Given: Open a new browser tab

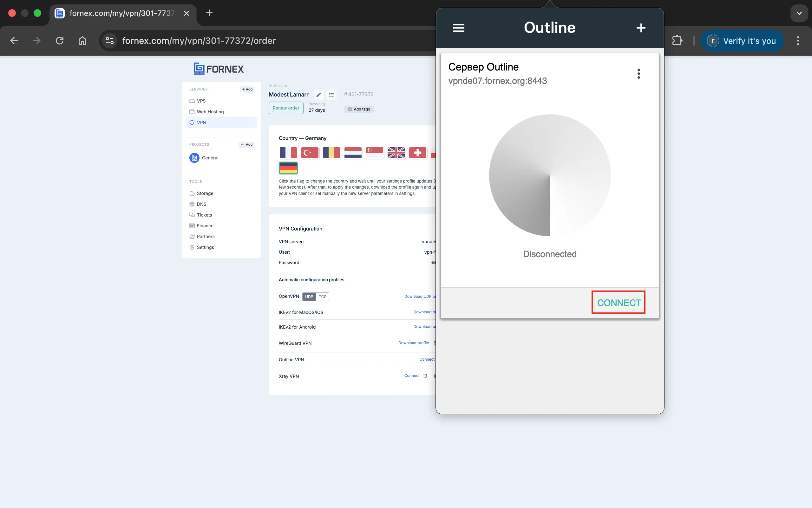Looking at the screenshot, I should tap(209, 13).
